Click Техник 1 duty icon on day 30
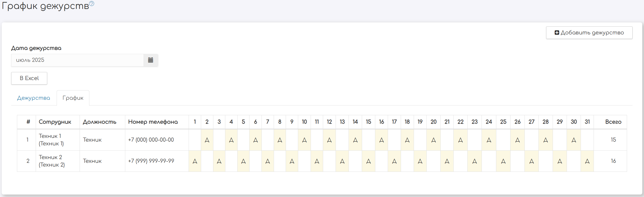Screen dimensions: 644x197 (x=574, y=140)
